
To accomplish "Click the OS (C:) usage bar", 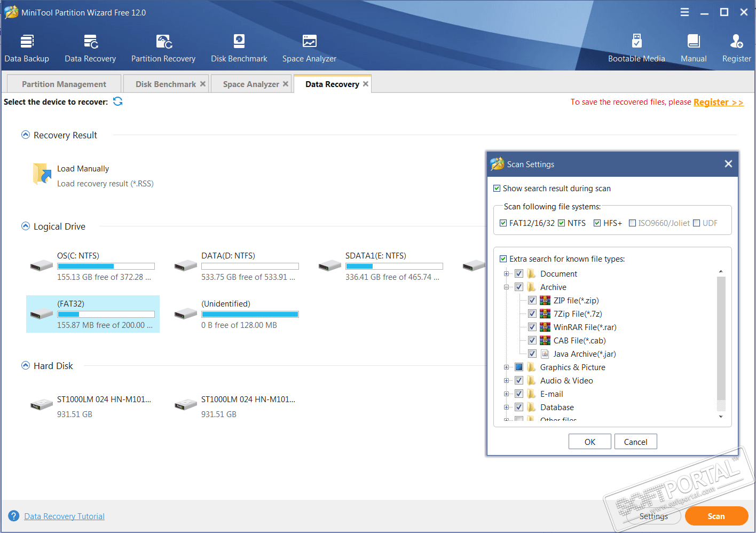I will (x=106, y=266).
